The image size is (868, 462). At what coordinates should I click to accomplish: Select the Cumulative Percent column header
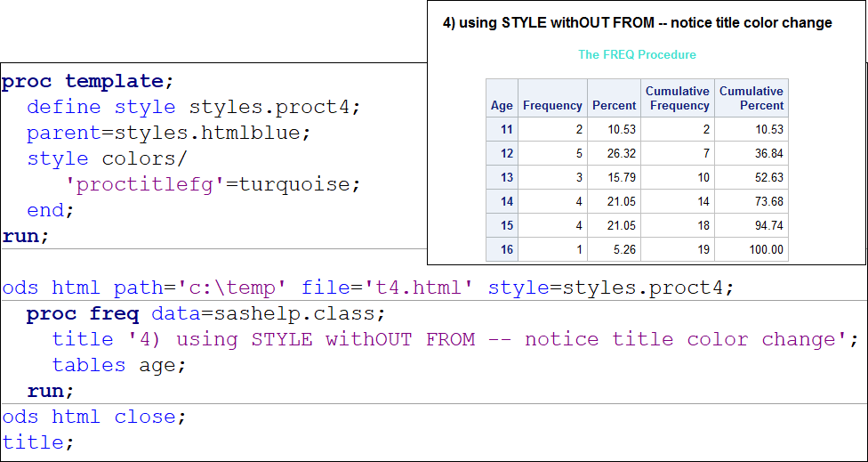[751, 98]
